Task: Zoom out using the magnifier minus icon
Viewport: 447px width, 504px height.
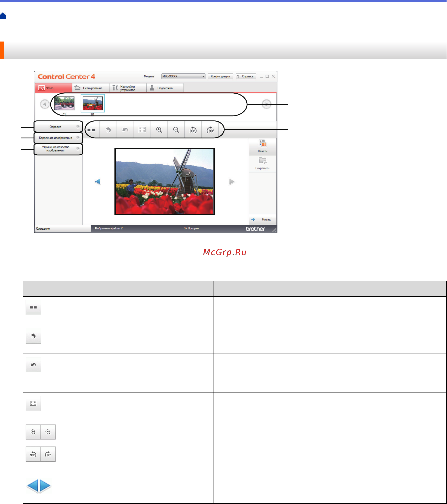Action: point(176,130)
